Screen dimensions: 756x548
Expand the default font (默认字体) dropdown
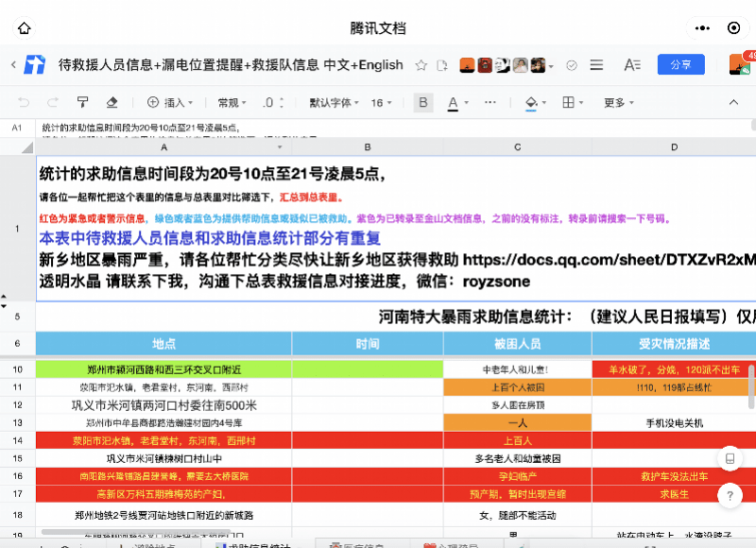(335, 102)
